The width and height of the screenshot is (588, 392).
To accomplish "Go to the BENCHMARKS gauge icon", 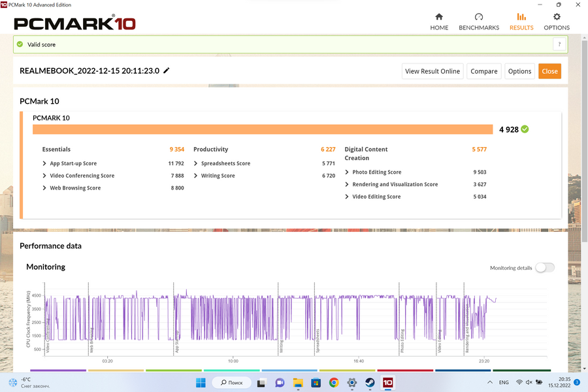I will [478, 17].
